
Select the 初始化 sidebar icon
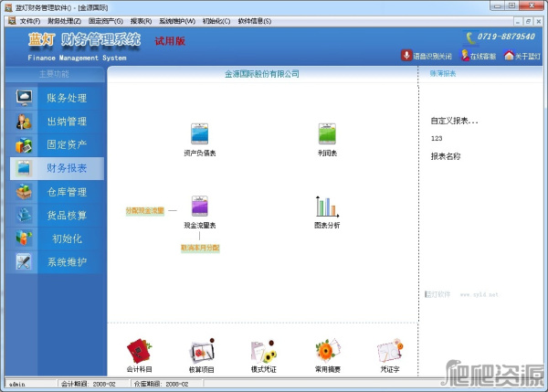tap(24, 238)
